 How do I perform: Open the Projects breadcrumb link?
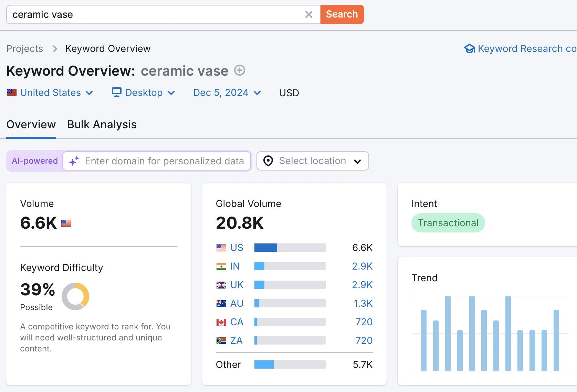pos(25,48)
